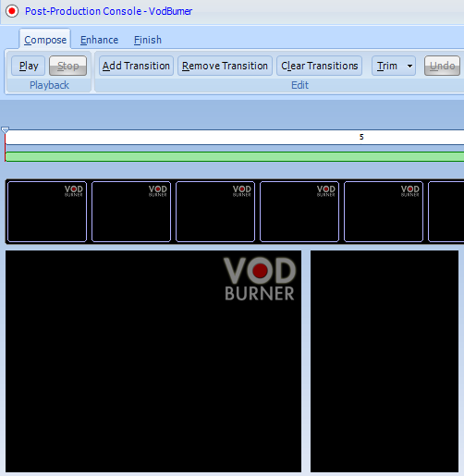This screenshot has height=476, width=464.
Task: Click the VodBurner red record app icon
Action: point(12,11)
